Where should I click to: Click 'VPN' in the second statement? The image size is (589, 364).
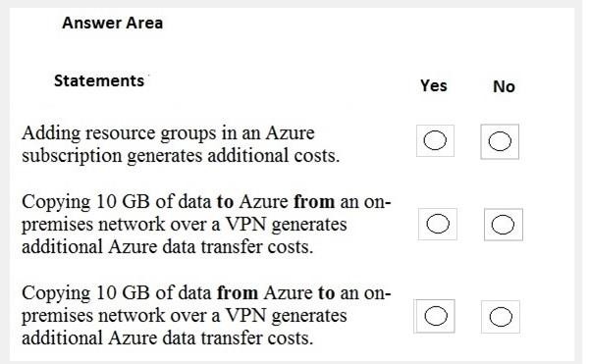pyautogui.click(x=245, y=225)
